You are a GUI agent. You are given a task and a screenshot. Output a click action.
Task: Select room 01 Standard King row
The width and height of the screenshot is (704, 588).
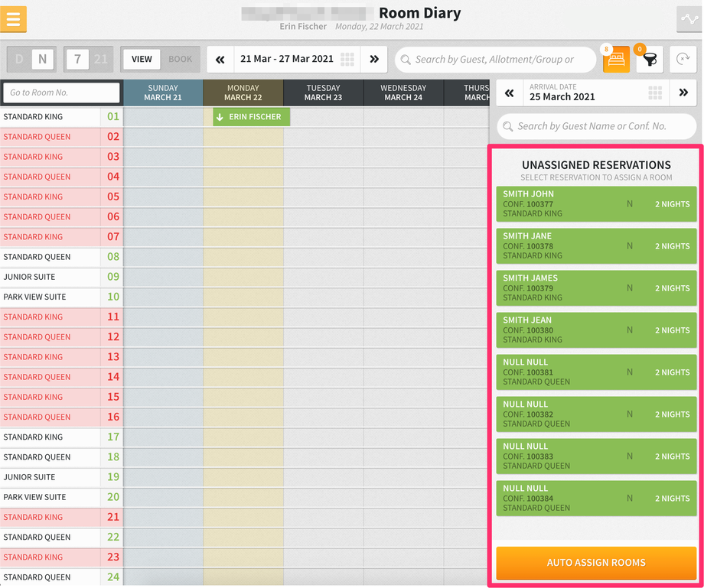tap(61, 117)
